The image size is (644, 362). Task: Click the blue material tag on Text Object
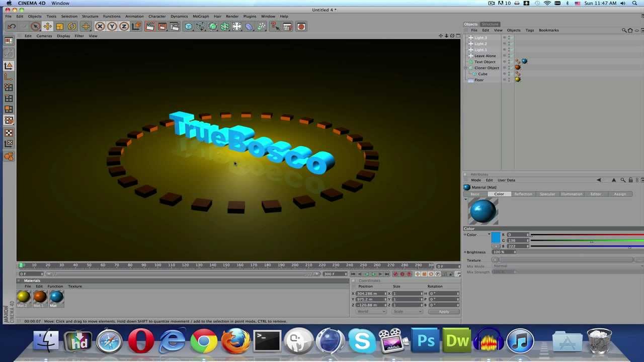(x=524, y=61)
